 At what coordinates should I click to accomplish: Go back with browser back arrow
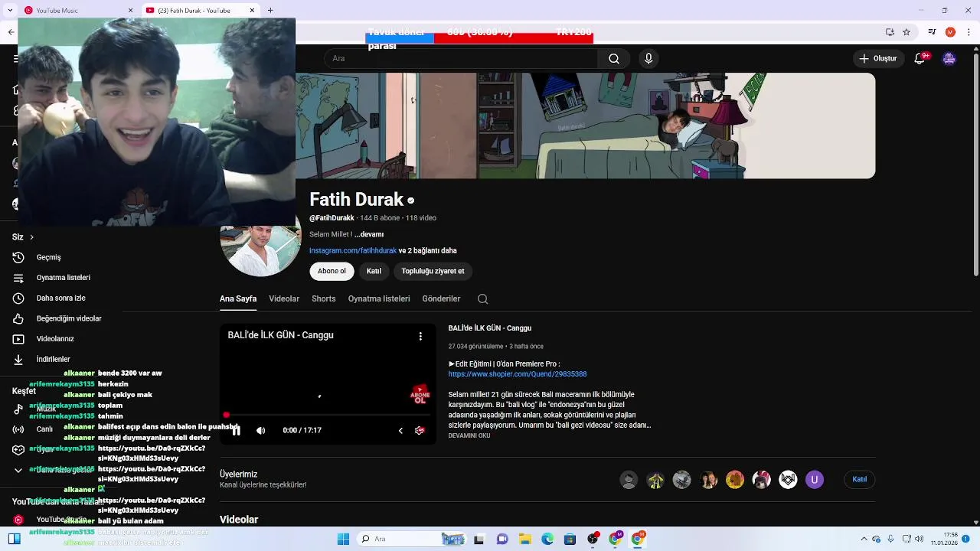click(11, 32)
